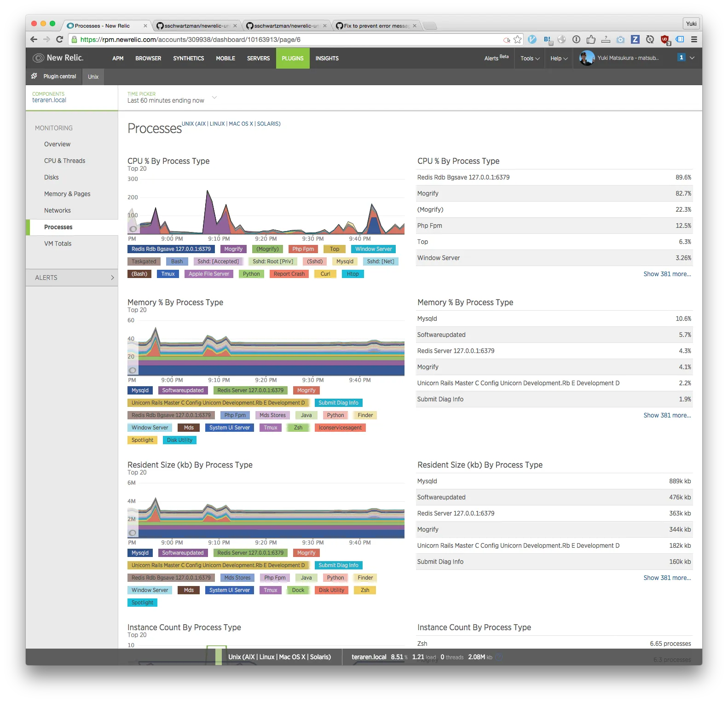Toggle Window Server series in CPU legend
728x702 pixels.
coord(373,249)
